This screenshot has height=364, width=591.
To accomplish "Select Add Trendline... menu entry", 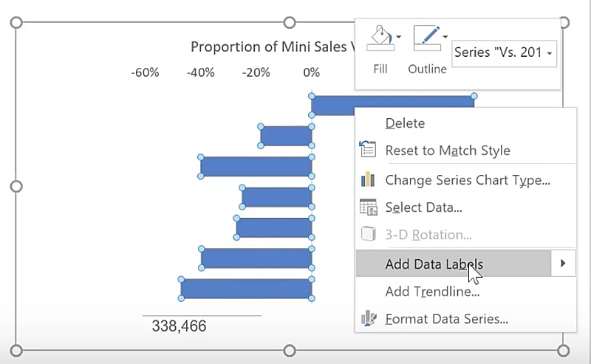I will coord(432,292).
